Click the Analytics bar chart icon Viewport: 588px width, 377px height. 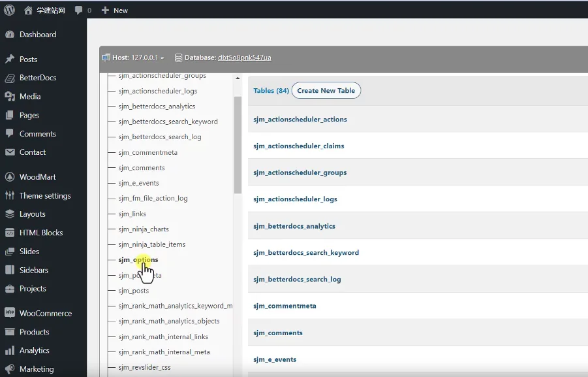coord(10,350)
